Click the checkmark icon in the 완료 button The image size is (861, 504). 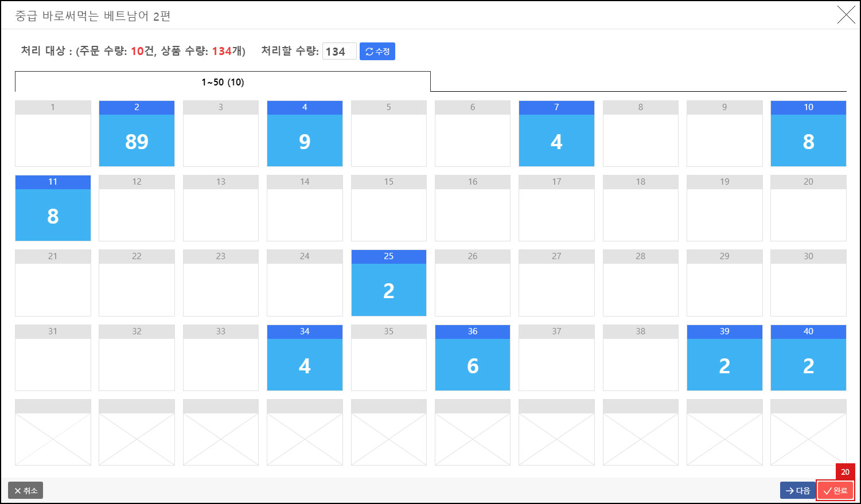coord(828,490)
